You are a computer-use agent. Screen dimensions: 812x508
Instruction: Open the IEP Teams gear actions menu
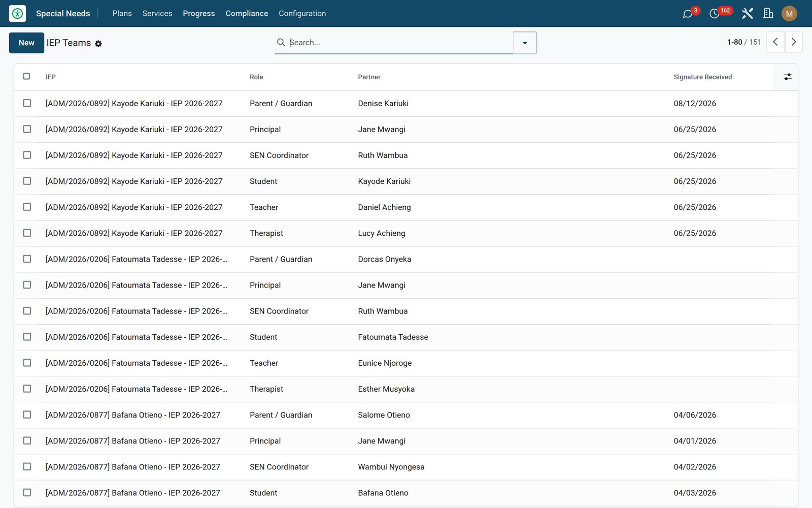(98, 44)
